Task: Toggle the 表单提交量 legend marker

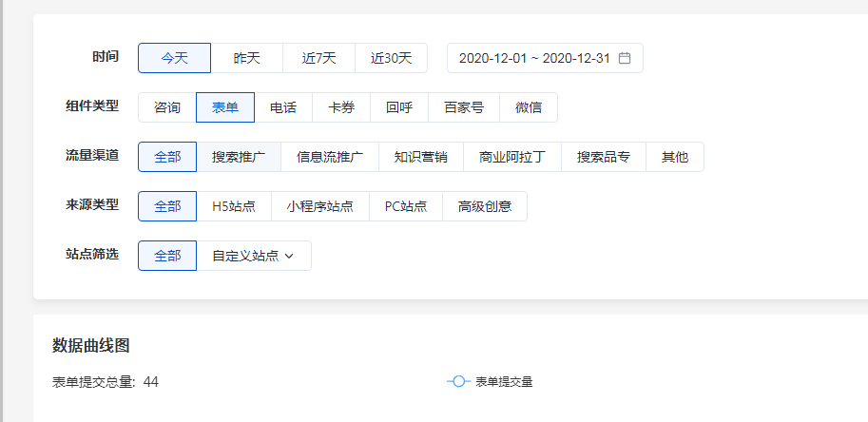Action: [x=459, y=381]
